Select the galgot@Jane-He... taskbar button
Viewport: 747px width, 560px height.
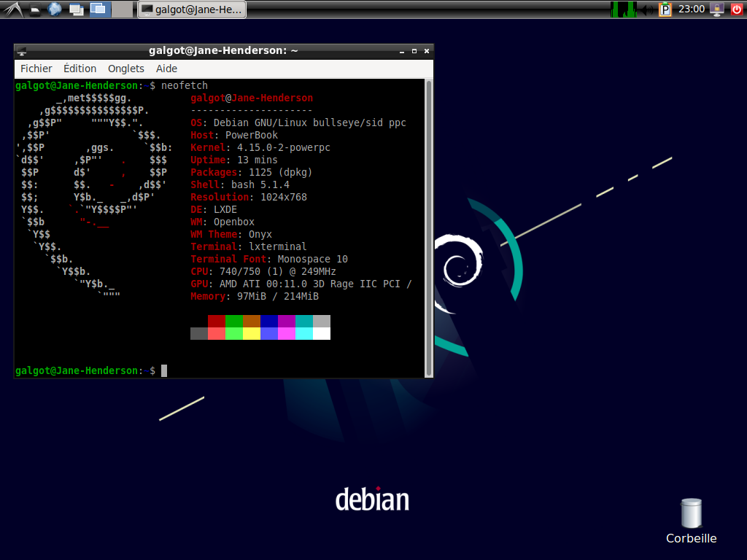click(192, 9)
